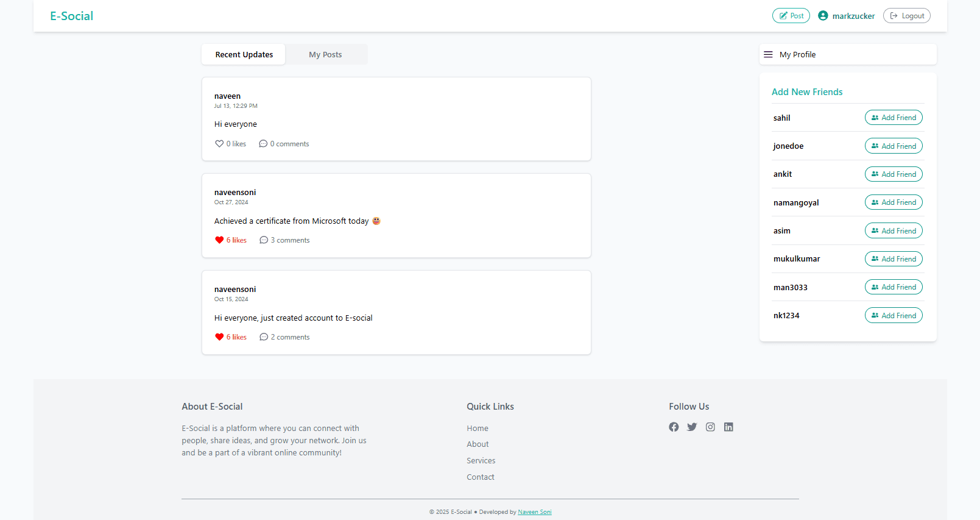Open the Facebook icon in Follow Us
Screen dimensions: 980x520
pos(674,427)
